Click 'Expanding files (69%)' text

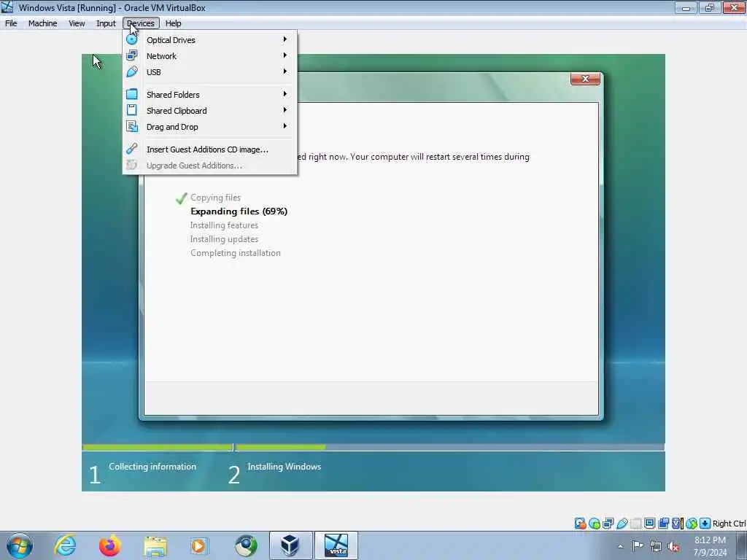(239, 211)
